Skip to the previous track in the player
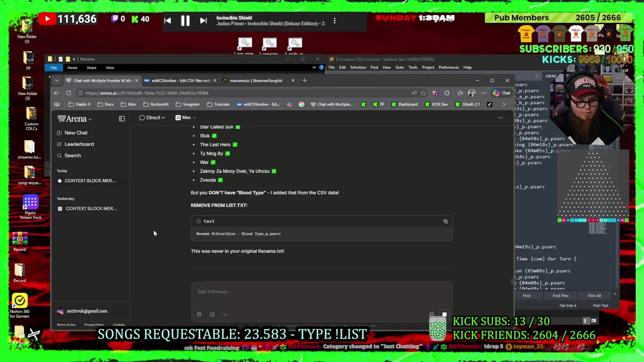The height and width of the screenshot is (362, 644). [x=168, y=21]
